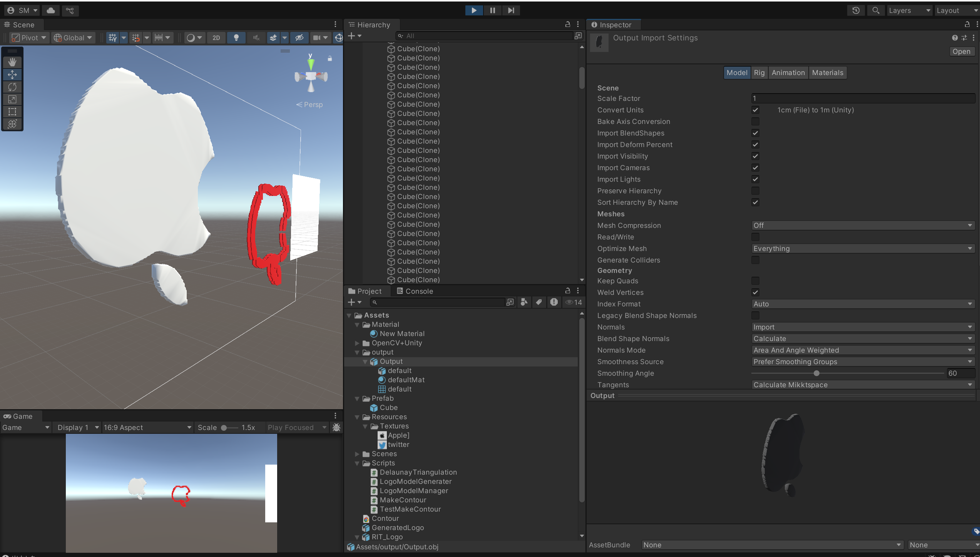Switch to the Rig tab
This screenshot has width=980, height=557.
[759, 73]
